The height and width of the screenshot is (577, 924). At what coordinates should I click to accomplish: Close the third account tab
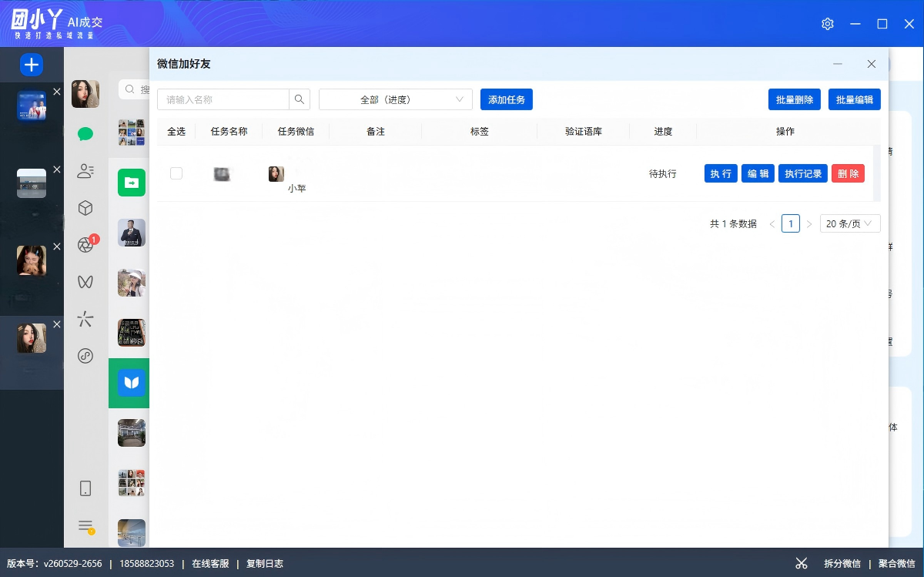tap(57, 247)
